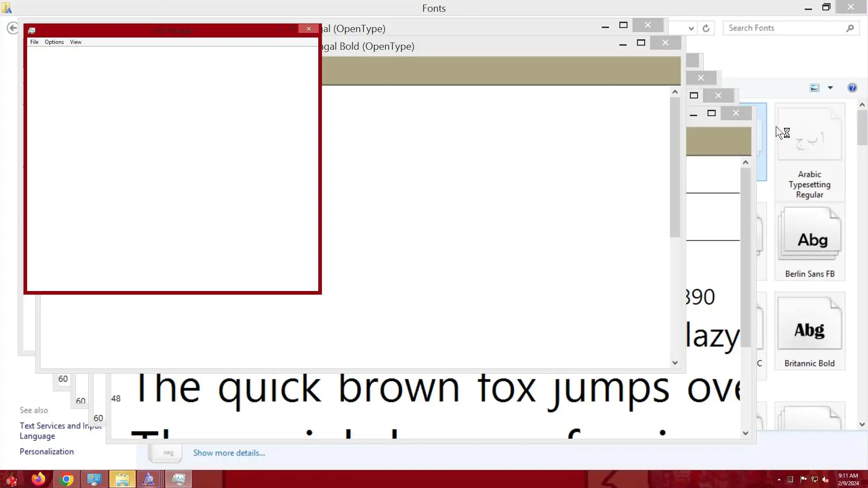Click the view layout icon in the Fonts toolbar
This screenshot has width=868, height=488.
(814, 88)
